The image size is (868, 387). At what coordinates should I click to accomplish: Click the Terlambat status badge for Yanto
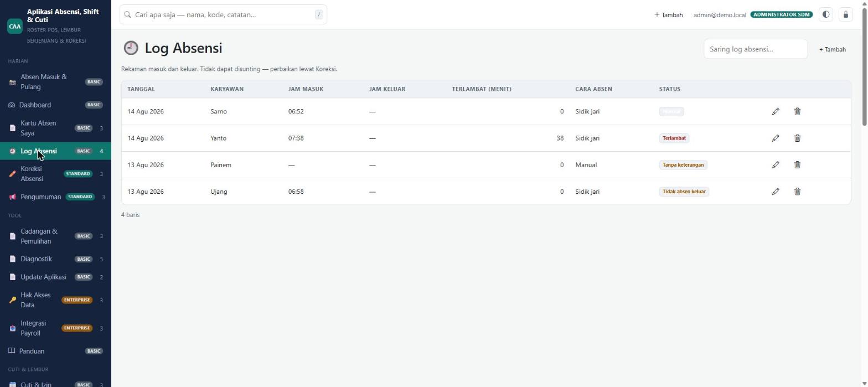pyautogui.click(x=674, y=138)
